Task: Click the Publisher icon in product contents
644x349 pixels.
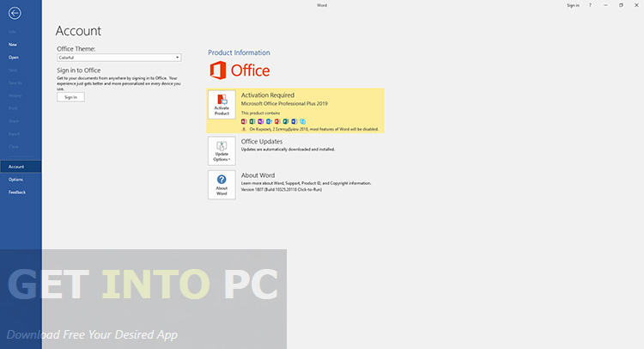Action: point(286,121)
